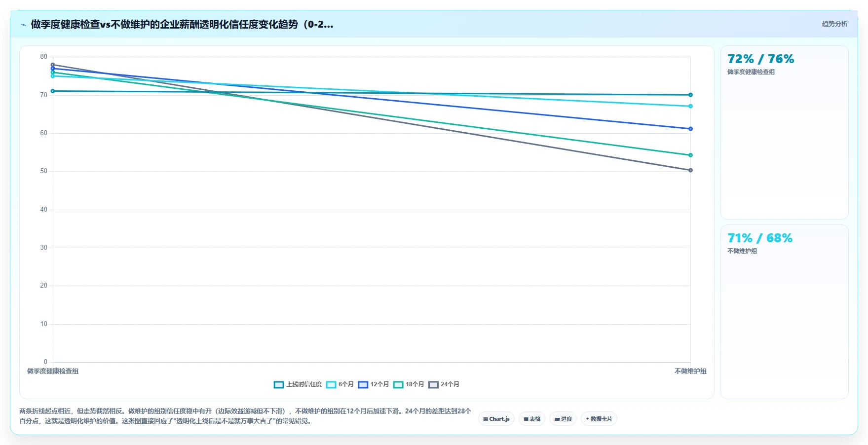Click the 12个月 data point at 不做维护组

tap(690, 129)
